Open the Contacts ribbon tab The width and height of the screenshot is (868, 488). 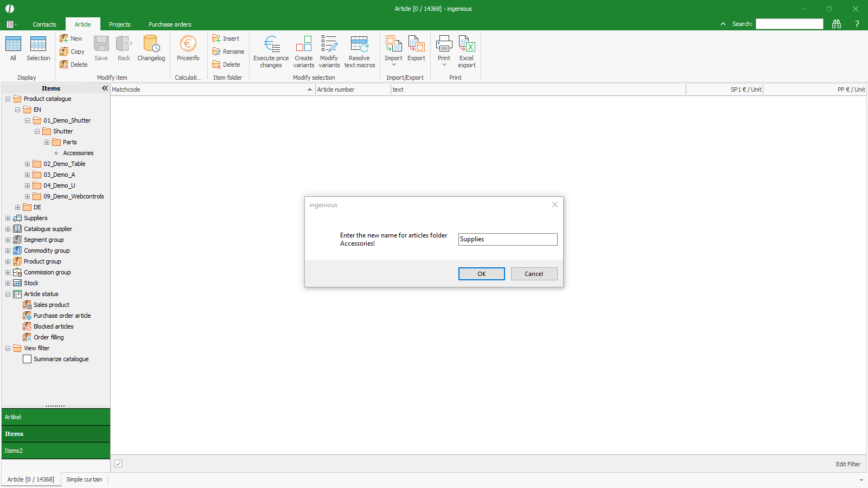44,24
